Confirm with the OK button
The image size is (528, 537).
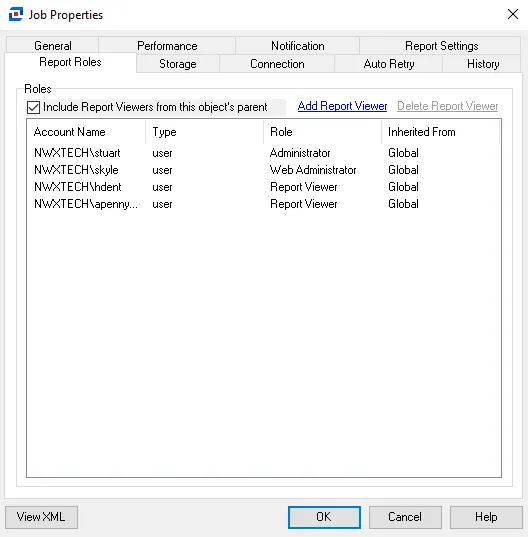324,517
